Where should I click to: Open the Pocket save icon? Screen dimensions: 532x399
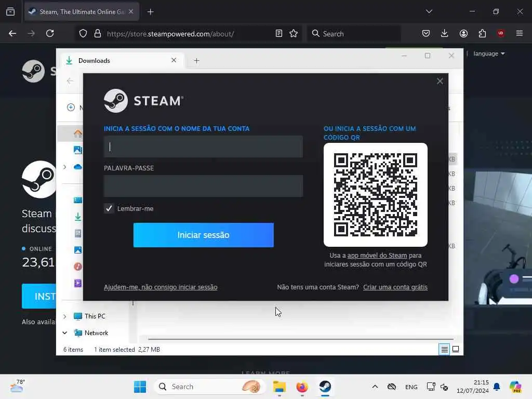coord(426,33)
